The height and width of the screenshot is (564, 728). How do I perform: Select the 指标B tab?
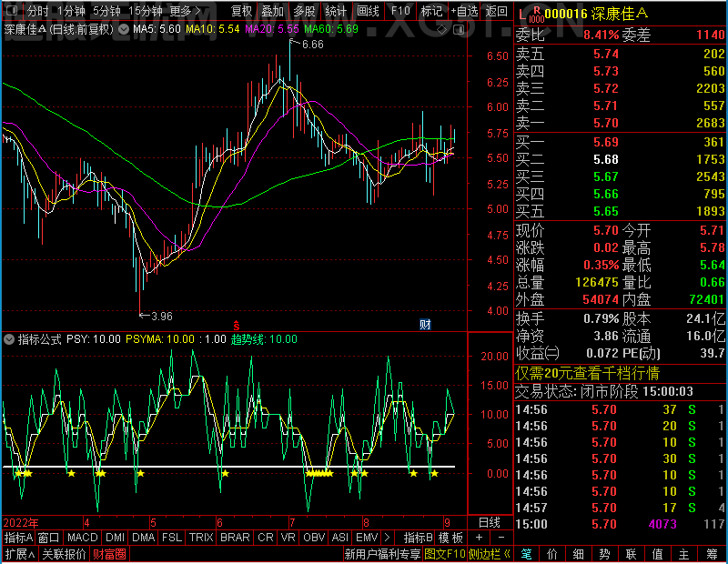pyautogui.click(x=419, y=538)
